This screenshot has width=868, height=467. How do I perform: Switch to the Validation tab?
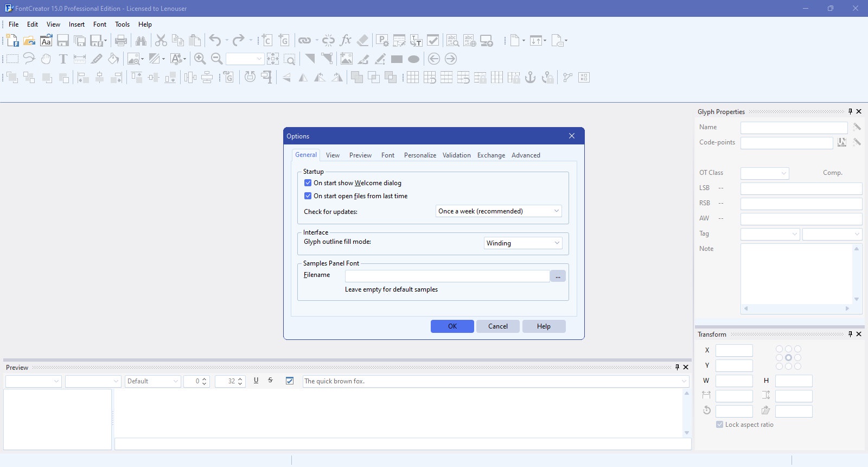456,155
